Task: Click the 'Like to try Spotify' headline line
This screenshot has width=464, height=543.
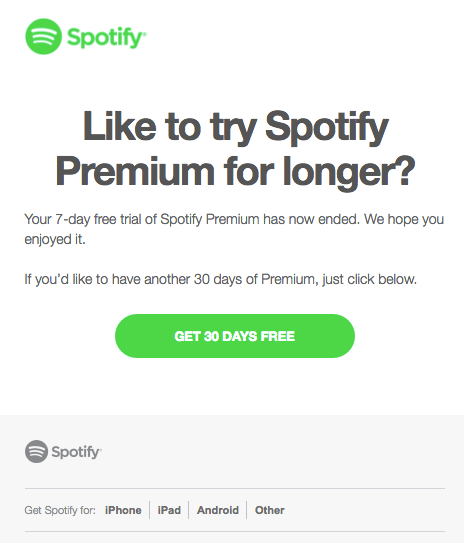Action: click(235, 127)
